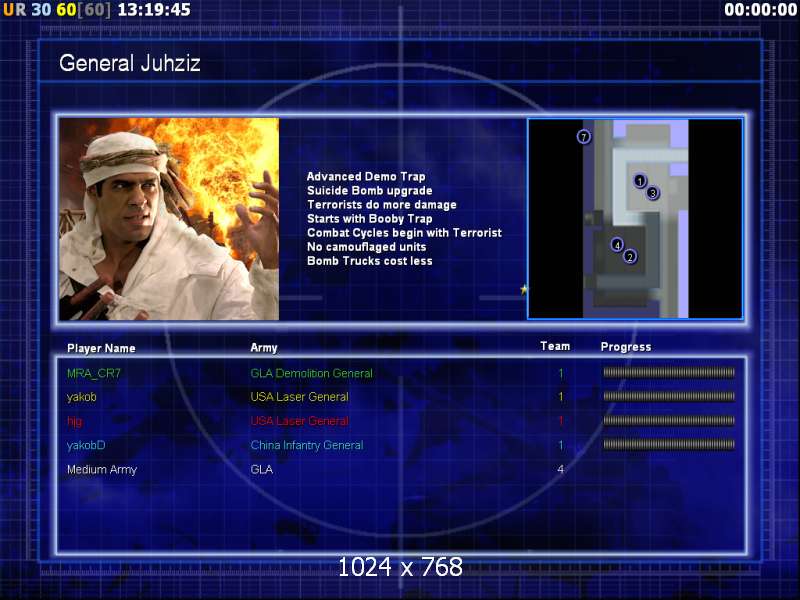Viewport: 800px width, 600px height.
Task: Click Terrorists do more damage line
Action: pos(382,205)
